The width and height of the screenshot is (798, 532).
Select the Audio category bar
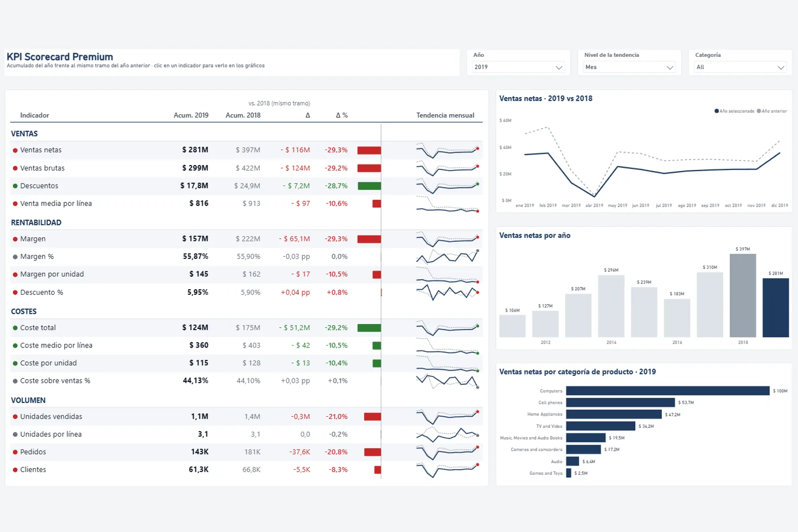(573, 462)
